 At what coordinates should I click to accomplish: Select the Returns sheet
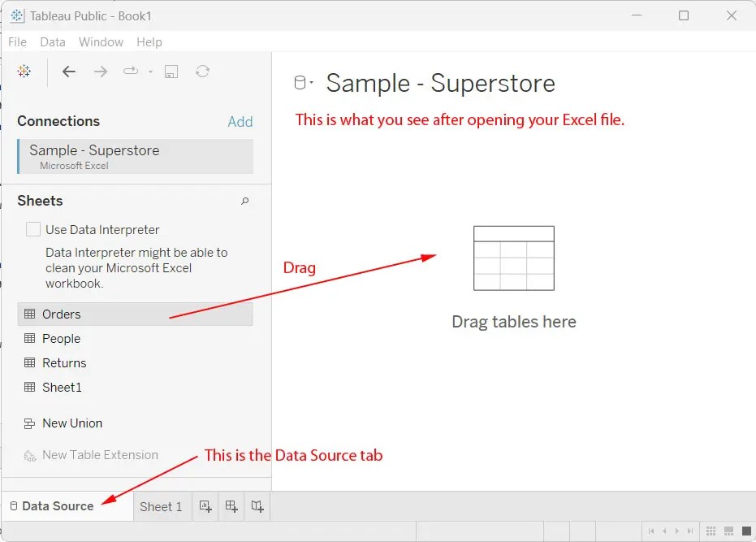tap(64, 363)
